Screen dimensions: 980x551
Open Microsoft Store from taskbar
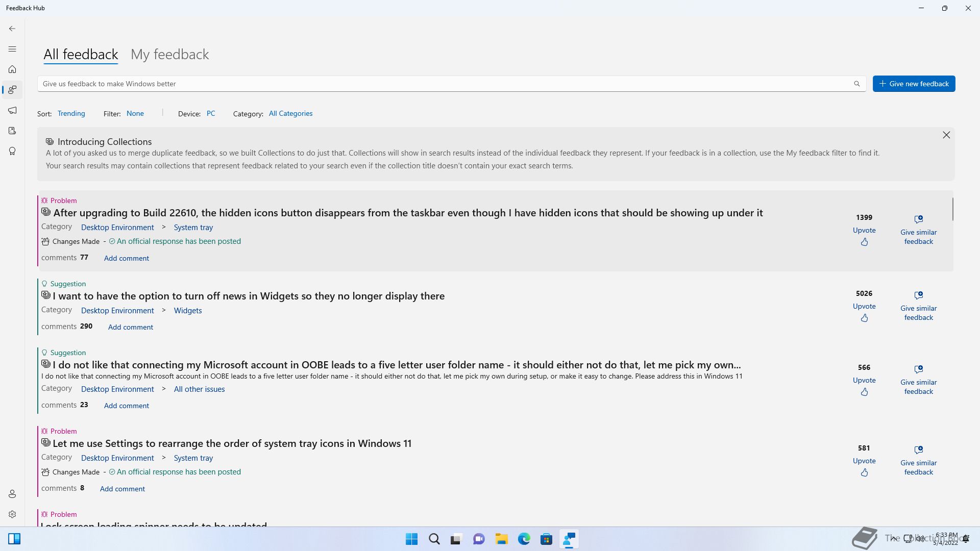(547, 539)
